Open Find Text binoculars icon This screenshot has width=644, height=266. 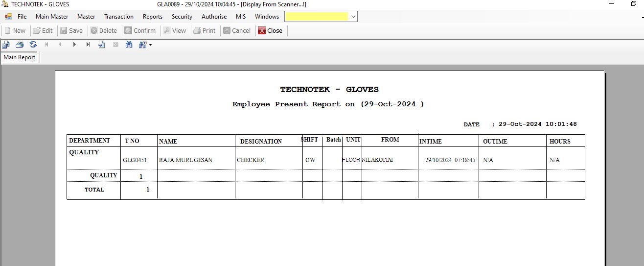pos(129,45)
